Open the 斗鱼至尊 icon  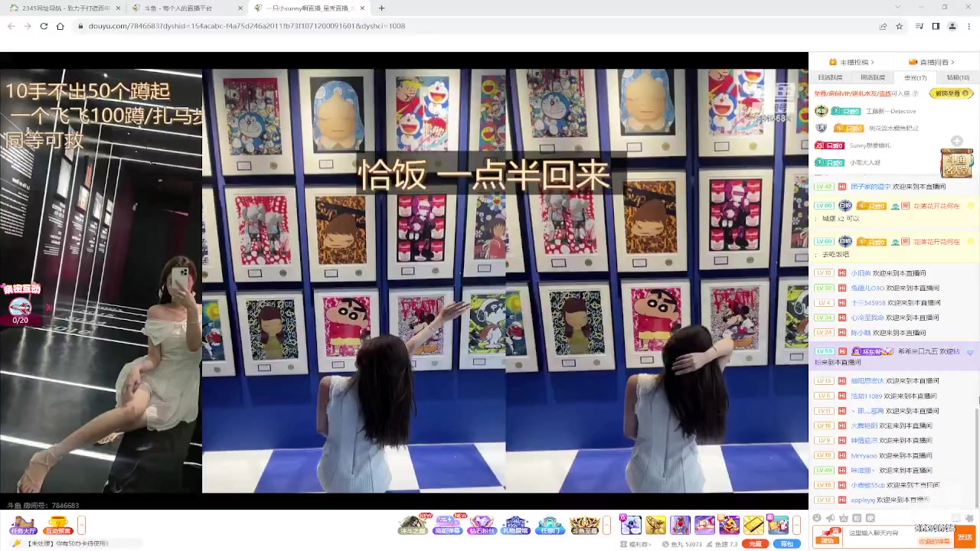point(584,525)
